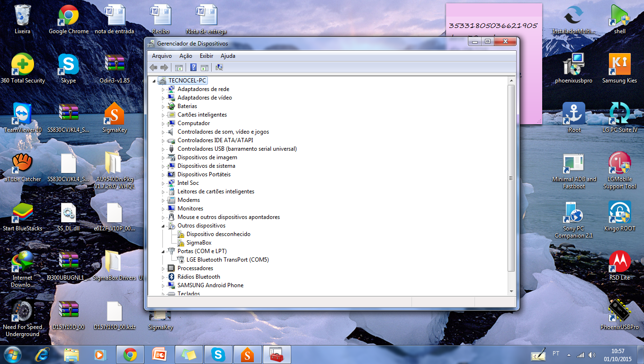Select the Start BlueStacks desktop icon

coord(22,217)
